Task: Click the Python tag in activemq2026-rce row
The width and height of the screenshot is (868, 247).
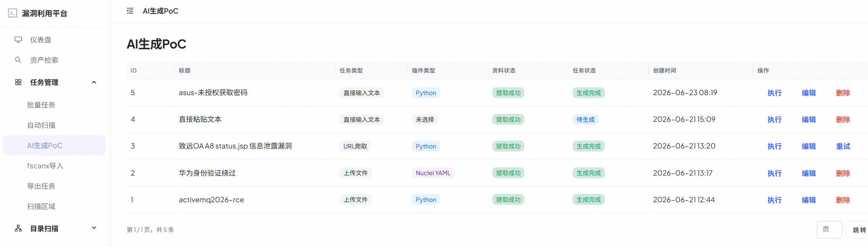Action: point(426,200)
